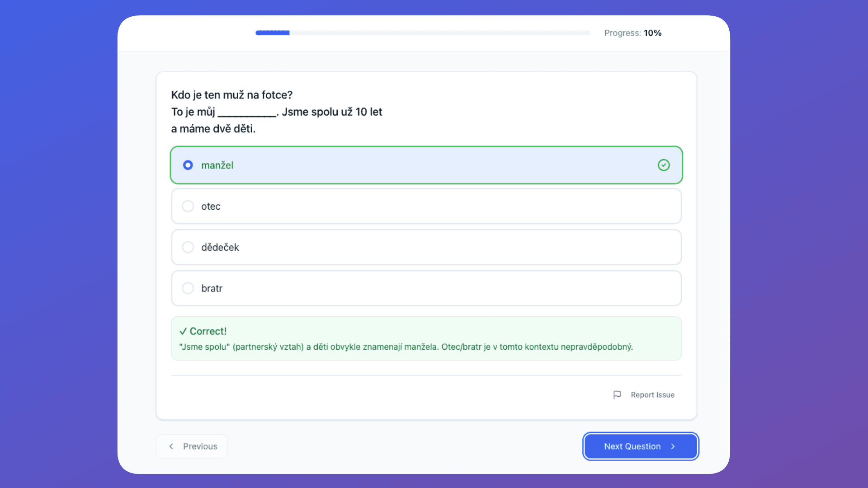Click the checkmark before the word Correct
Screen dimensions: 868x488
point(183,331)
